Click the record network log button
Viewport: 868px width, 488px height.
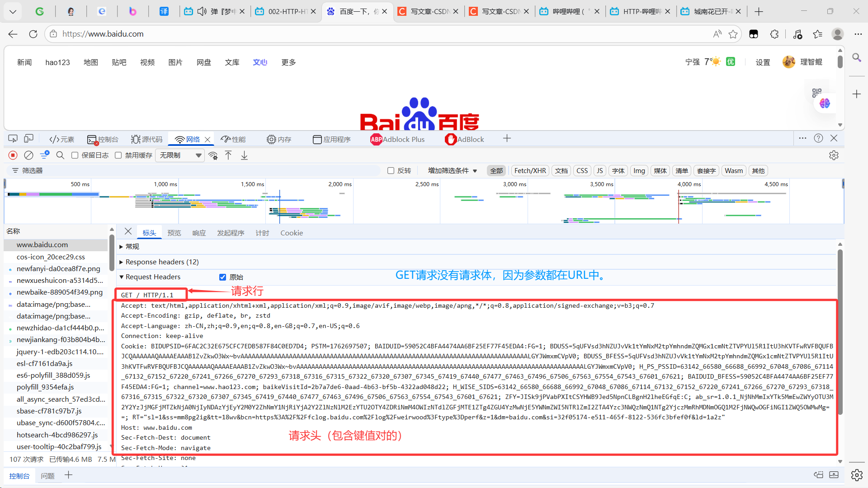(13, 155)
